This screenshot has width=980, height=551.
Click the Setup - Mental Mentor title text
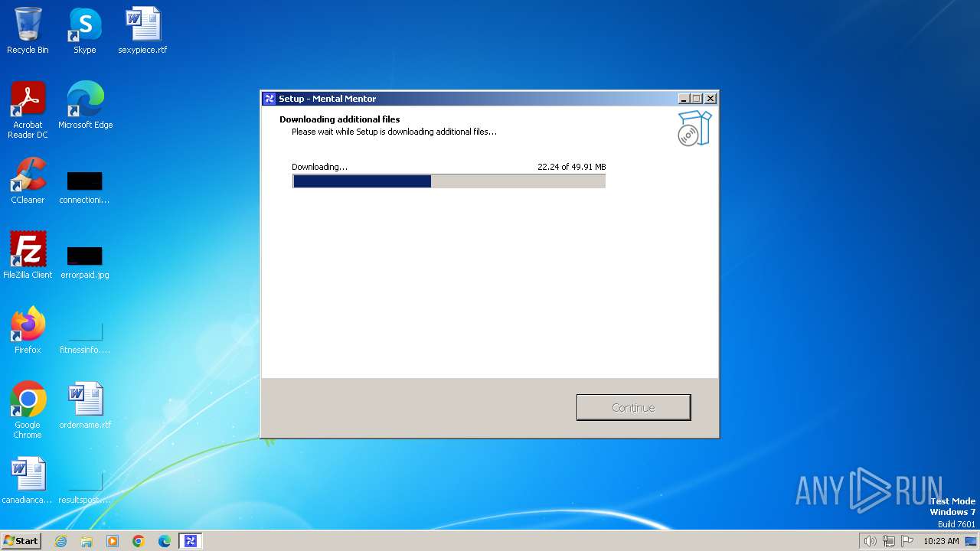(327, 99)
